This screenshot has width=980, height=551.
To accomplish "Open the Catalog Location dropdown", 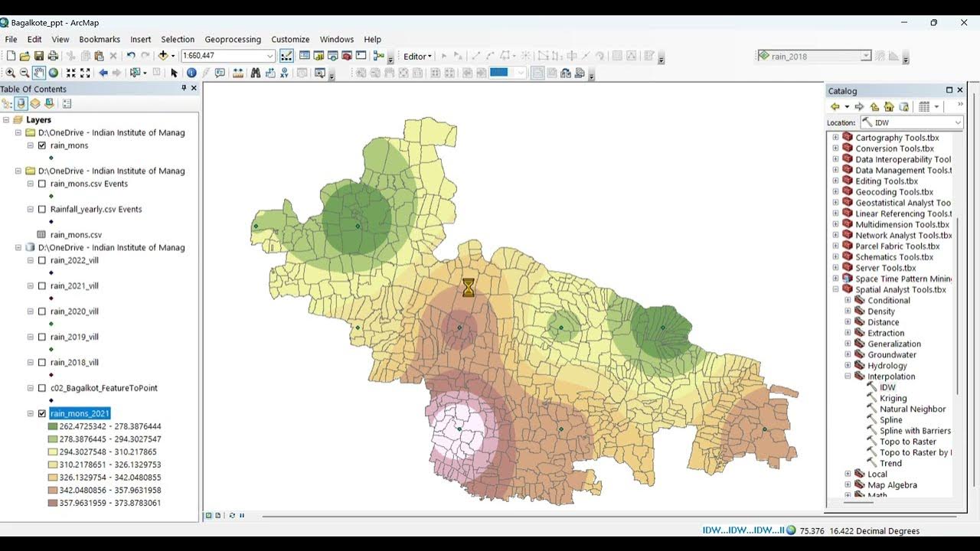I will click(957, 122).
